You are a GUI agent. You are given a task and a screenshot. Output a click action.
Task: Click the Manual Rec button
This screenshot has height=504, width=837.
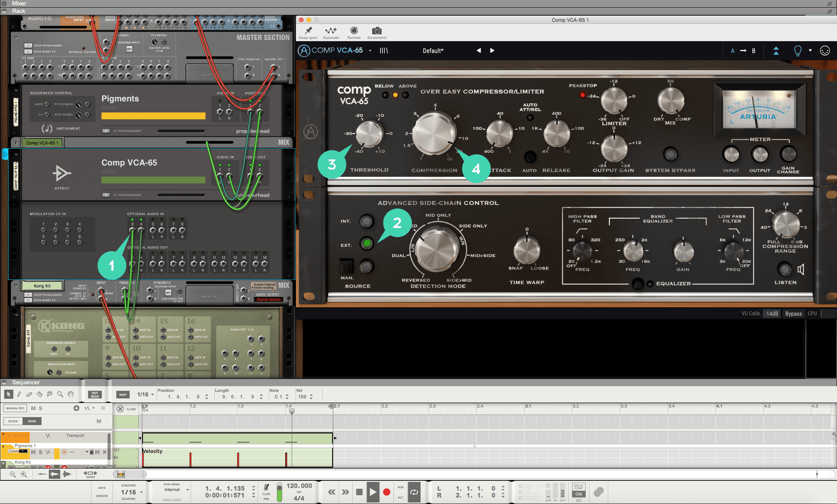point(15,408)
